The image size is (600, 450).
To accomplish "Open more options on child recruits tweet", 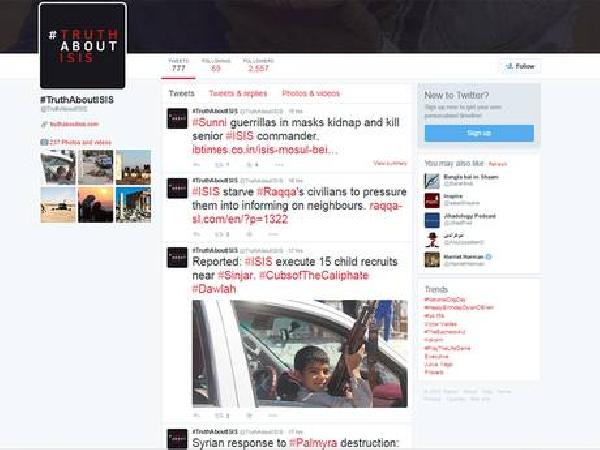I will click(273, 415).
